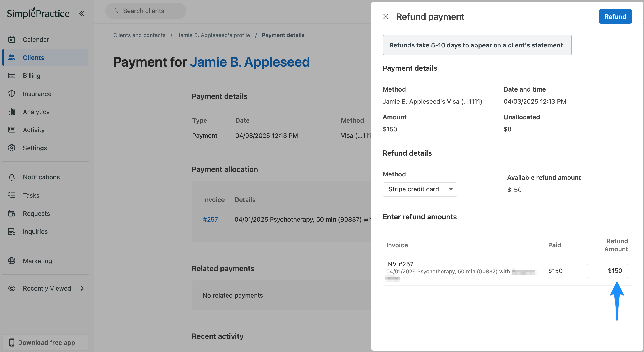Click the Insurance shield icon
Viewport: 644px width, 352px height.
coord(12,94)
